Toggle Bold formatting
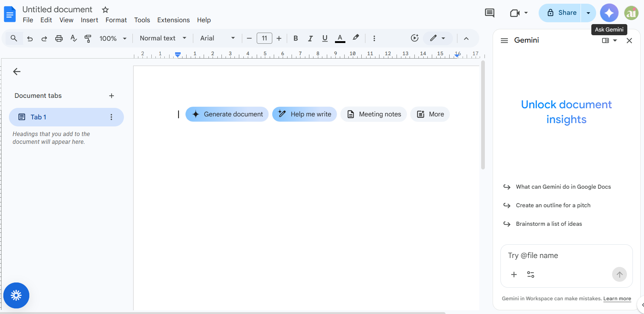This screenshot has height=314, width=644. 296,38
